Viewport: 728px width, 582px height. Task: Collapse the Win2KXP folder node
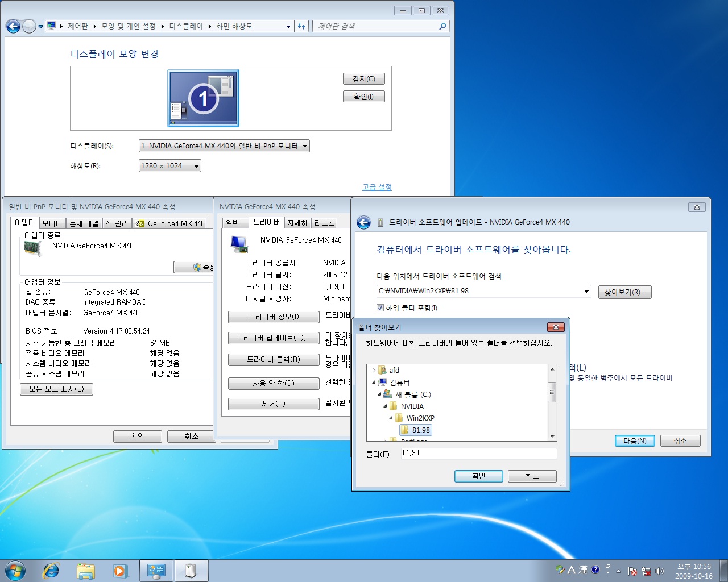391,418
